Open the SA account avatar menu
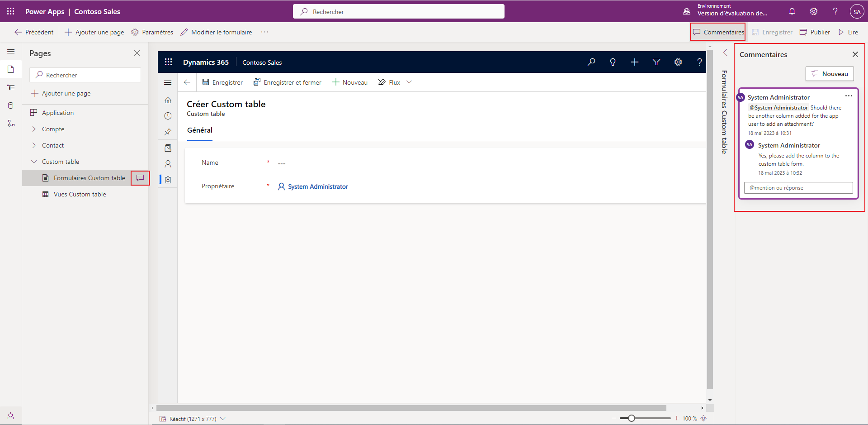This screenshot has width=868, height=425. (857, 11)
